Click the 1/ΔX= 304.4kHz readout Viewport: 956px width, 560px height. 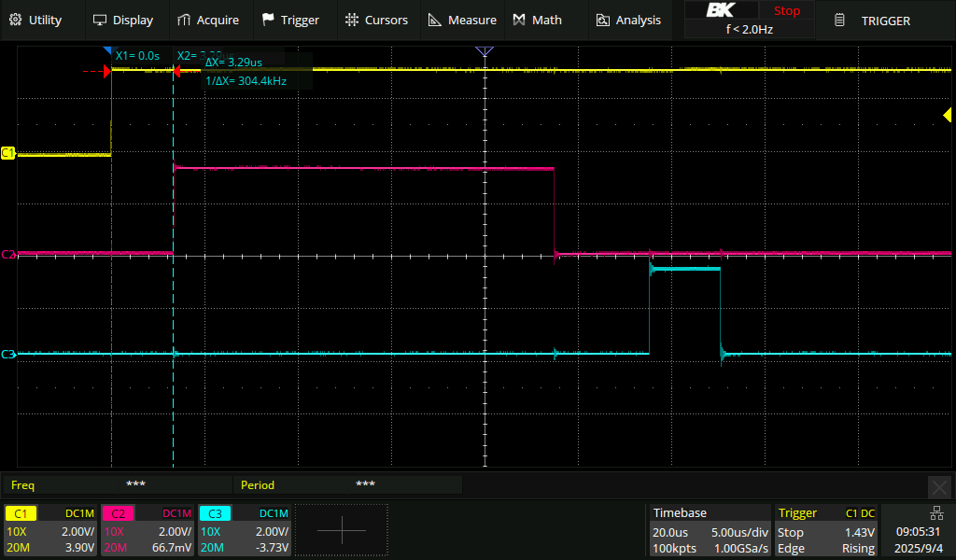tap(246, 80)
